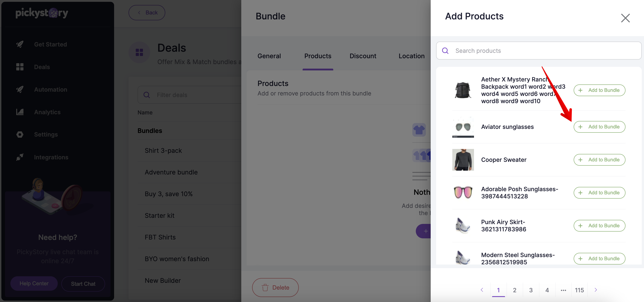Open Deals grid icon in sidebar
Image resolution: width=644 pixels, height=302 pixels.
[20, 67]
